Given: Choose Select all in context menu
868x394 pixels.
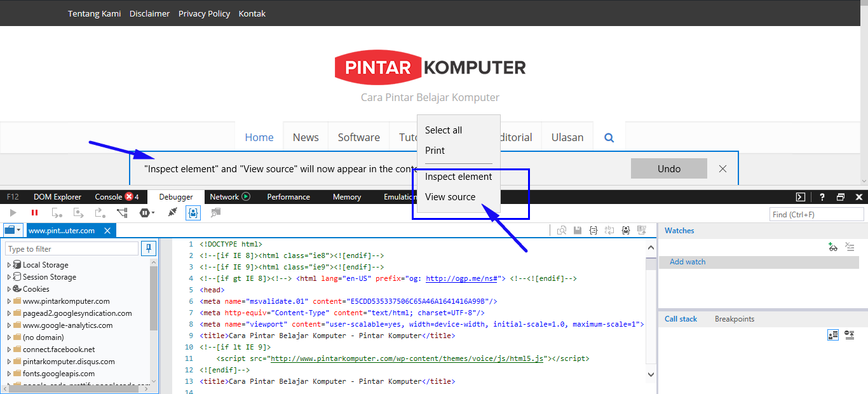Looking at the screenshot, I should [444, 130].
